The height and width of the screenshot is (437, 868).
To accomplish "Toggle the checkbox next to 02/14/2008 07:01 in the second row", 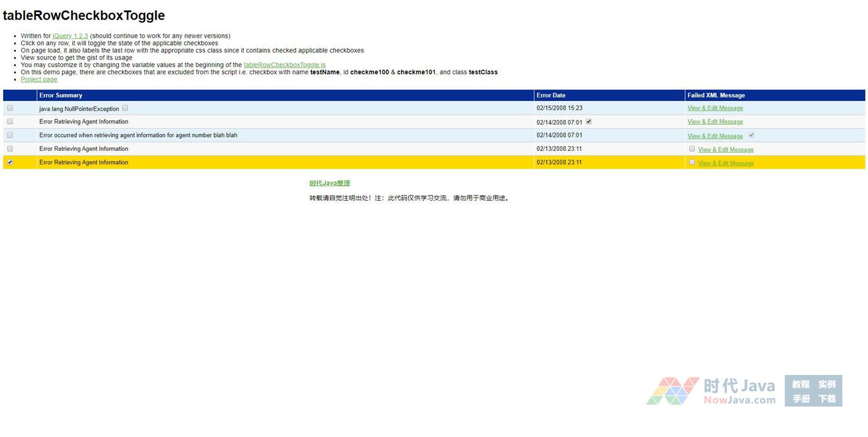I will click(588, 121).
